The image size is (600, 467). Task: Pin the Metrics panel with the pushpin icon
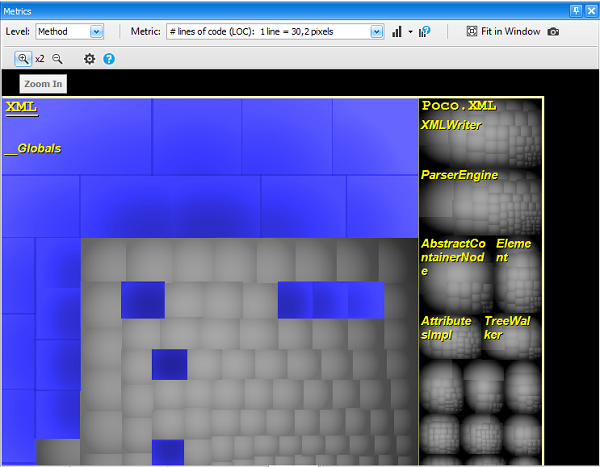[576, 11]
